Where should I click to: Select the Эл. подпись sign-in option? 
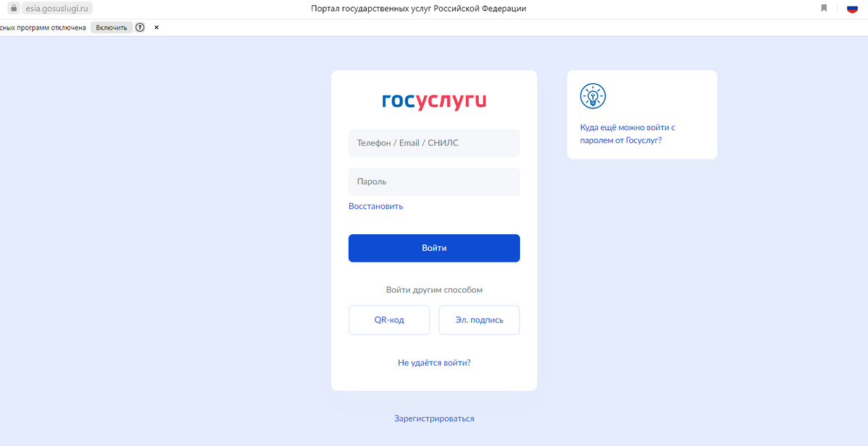479,320
